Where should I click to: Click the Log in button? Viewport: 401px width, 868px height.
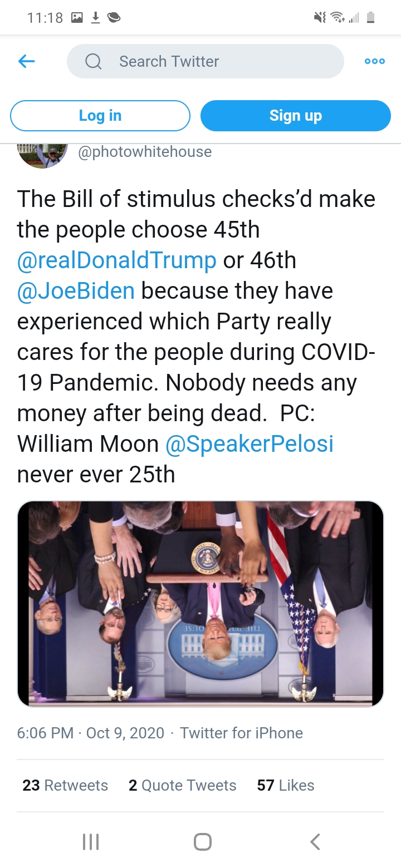pos(100,116)
